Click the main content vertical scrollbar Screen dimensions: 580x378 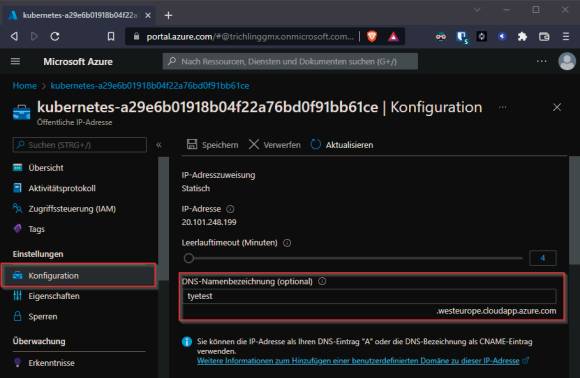[574, 211]
